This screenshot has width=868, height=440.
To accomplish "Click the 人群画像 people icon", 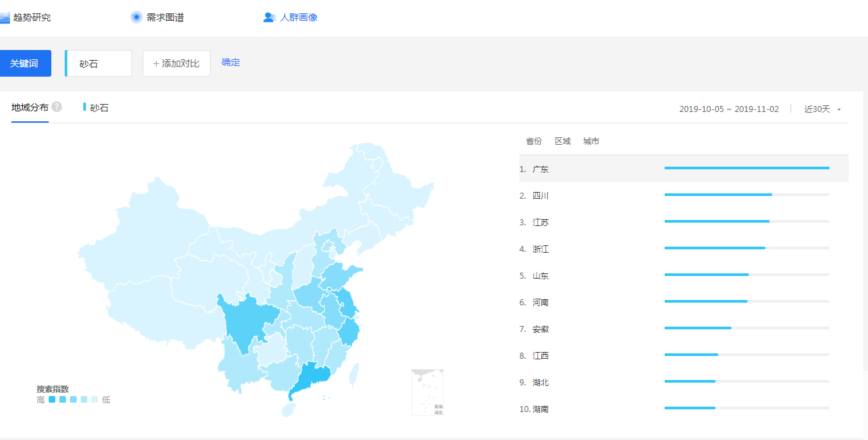I will tap(269, 17).
